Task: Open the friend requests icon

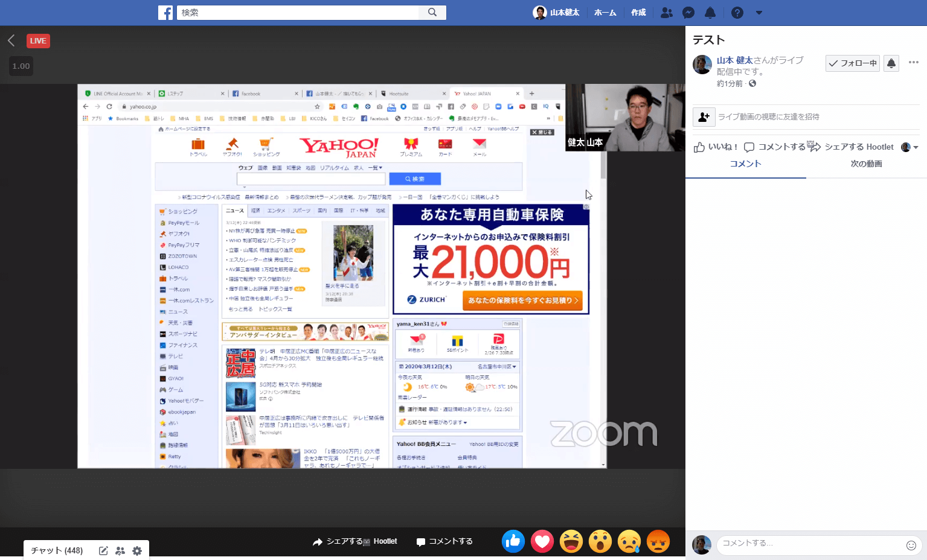Action: pyautogui.click(x=666, y=13)
